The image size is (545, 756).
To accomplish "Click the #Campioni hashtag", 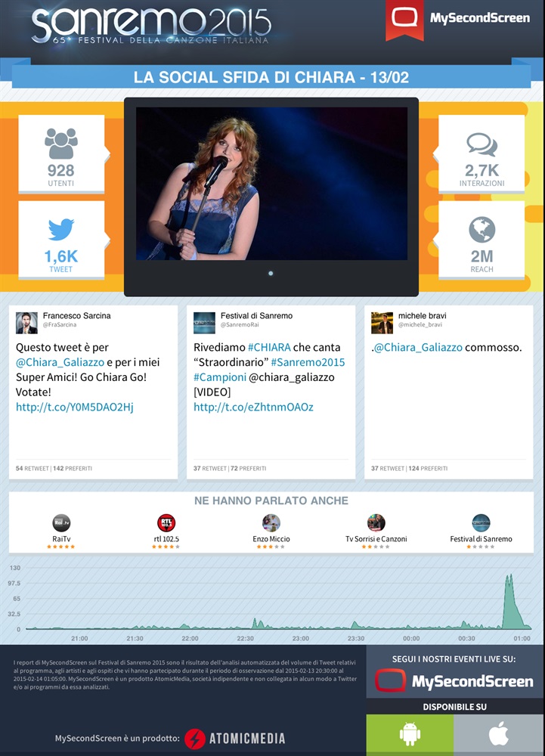I will click(220, 377).
